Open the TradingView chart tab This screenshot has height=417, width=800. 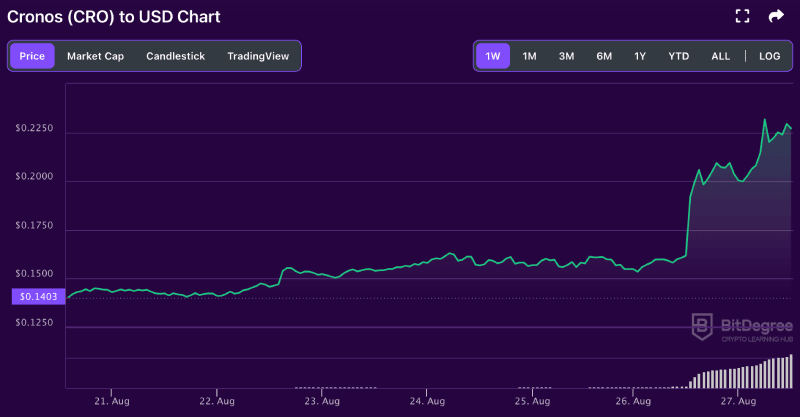coord(258,56)
